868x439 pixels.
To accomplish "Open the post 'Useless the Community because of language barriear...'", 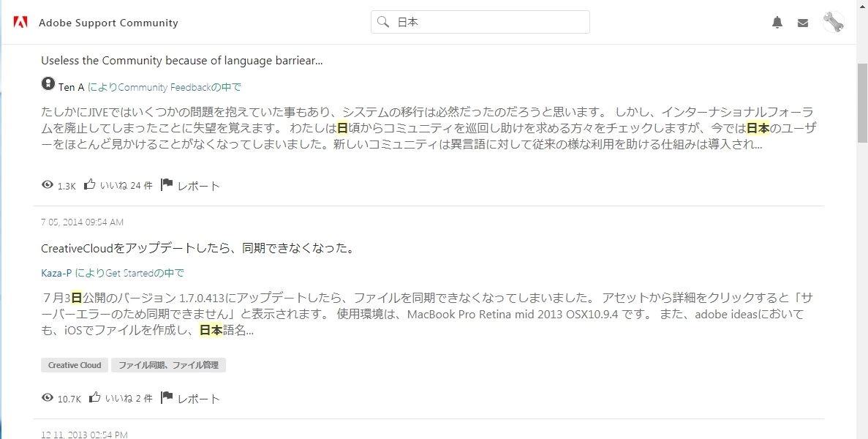I will click(181, 60).
